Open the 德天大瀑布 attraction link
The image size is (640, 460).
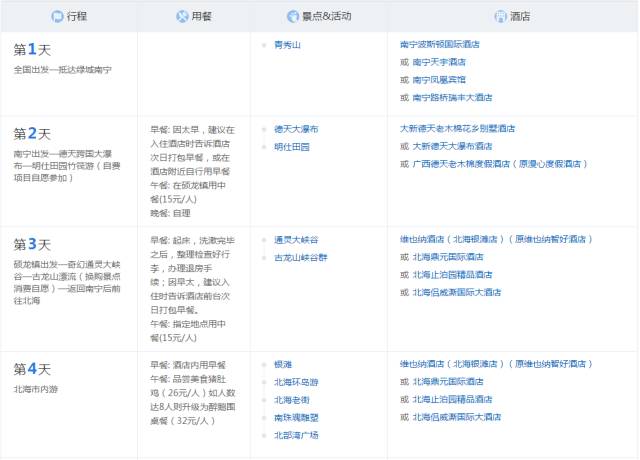[x=296, y=129]
